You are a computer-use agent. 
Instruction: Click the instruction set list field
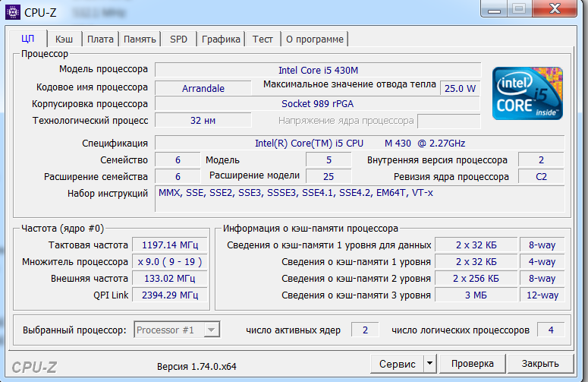coord(359,199)
